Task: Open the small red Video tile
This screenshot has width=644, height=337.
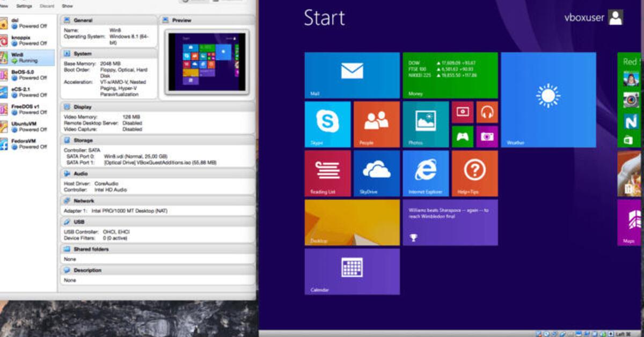Action: point(462,112)
